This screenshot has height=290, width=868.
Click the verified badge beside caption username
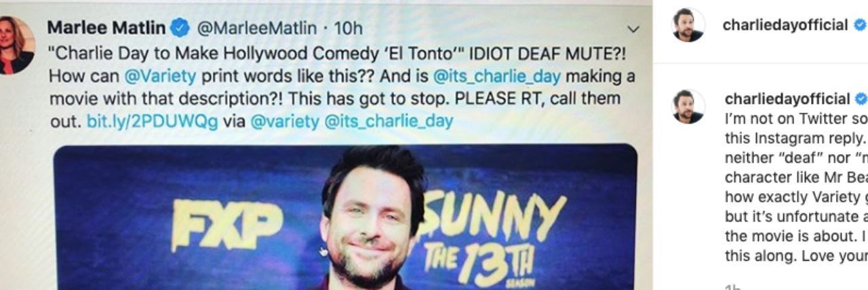click(x=861, y=98)
